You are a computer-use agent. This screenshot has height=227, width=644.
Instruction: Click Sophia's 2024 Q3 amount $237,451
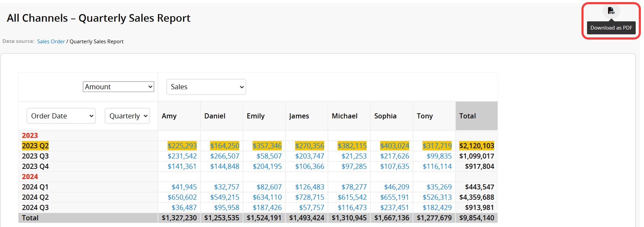(x=395, y=207)
